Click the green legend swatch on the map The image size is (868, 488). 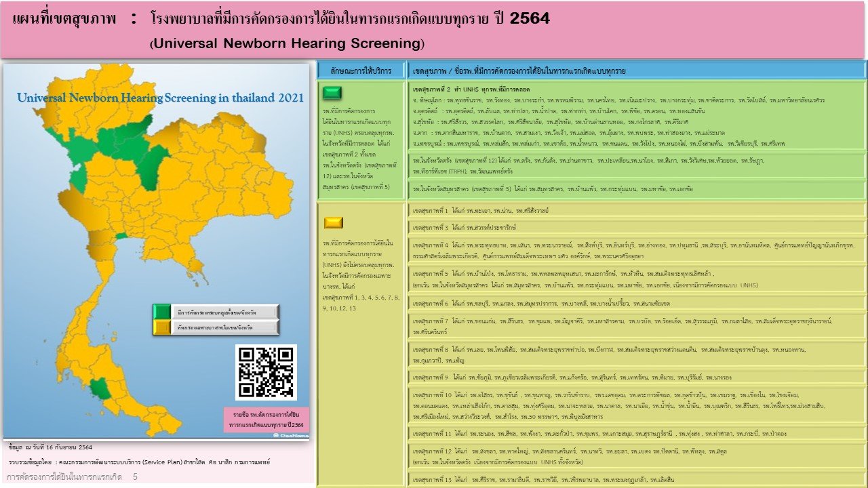[162, 312]
